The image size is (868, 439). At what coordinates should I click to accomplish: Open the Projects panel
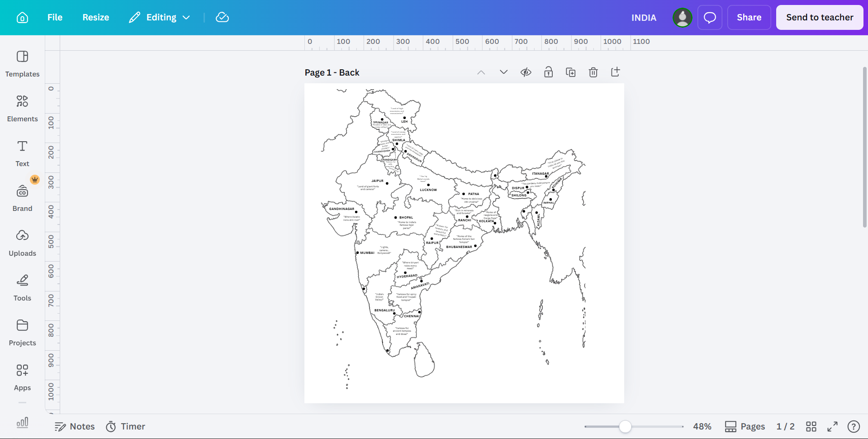(x=22, y=333)
